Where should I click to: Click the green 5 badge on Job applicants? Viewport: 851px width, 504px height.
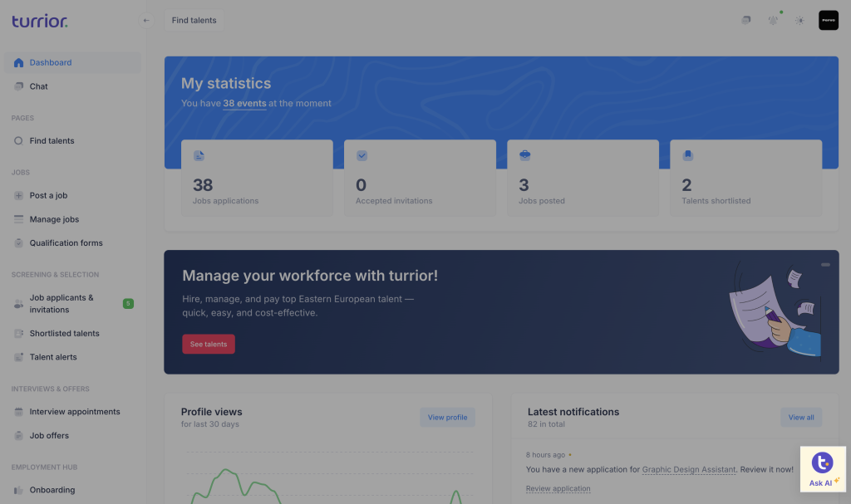point(128,303)
